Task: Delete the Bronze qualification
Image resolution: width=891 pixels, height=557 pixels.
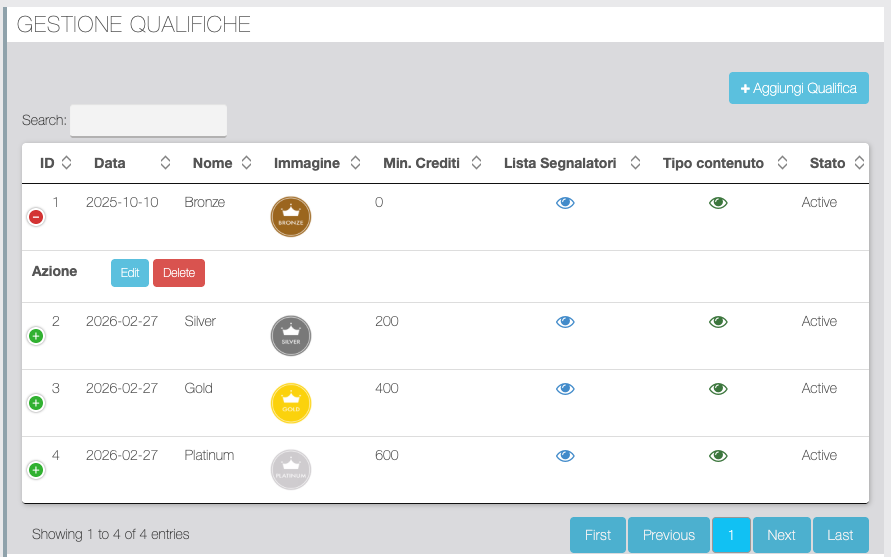Action: [x=178, y=273]
